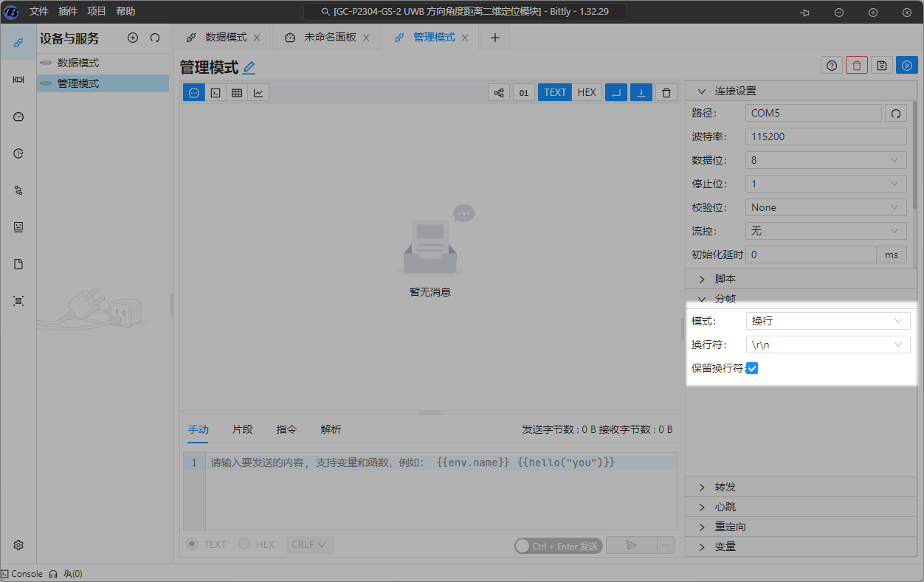This screenshot has height=582, width=924.
Task: Switch to chart view icon
Action: (x=258, y=92)
